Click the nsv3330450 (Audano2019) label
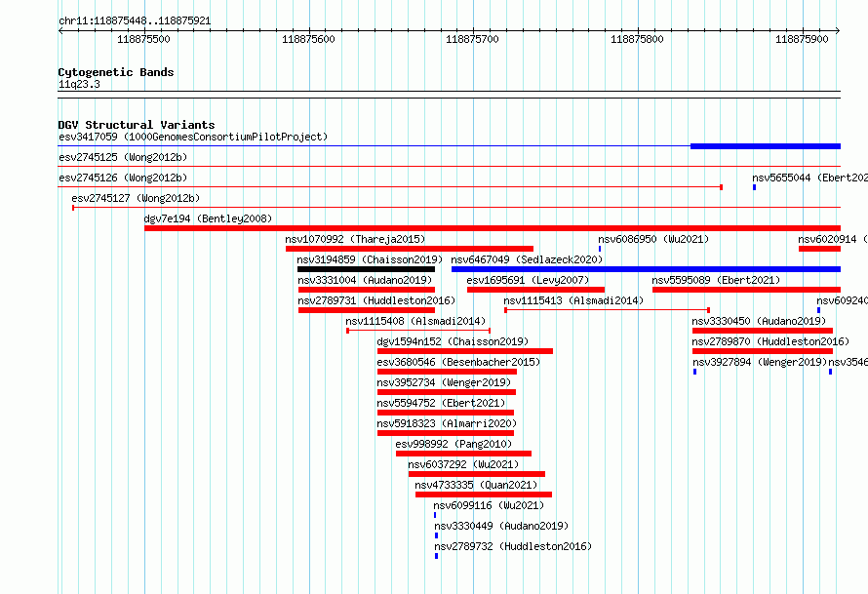868x594 pixels. coord(759,321)
